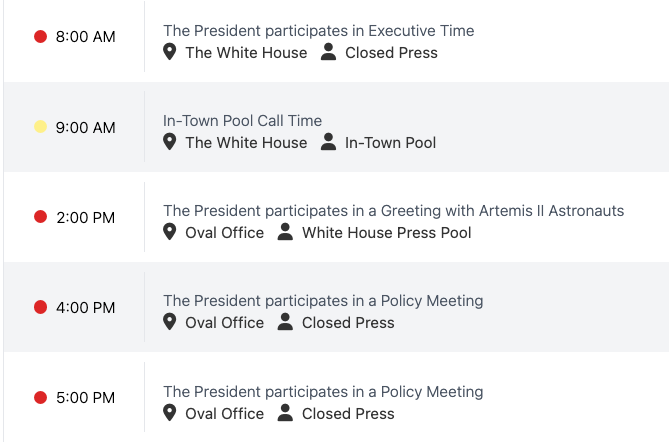669x442 pixels.
Task: Click the 9:00 AM time label
Action: point(85,127)
